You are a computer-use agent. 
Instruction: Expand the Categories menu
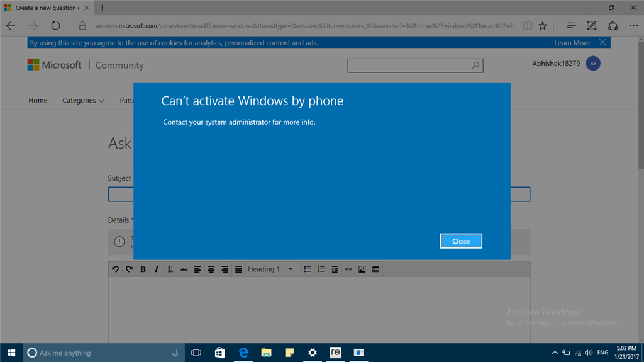point(83,100)
